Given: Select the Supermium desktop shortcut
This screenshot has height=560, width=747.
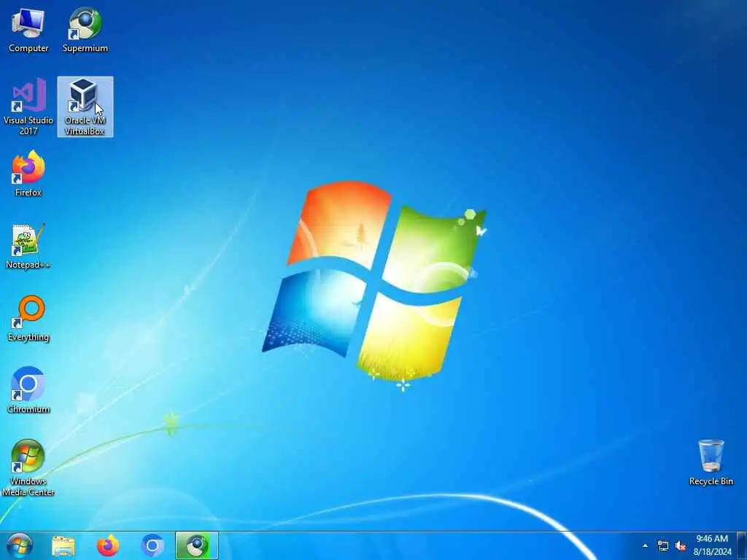Looking at the screenshot, I should 85,31.
